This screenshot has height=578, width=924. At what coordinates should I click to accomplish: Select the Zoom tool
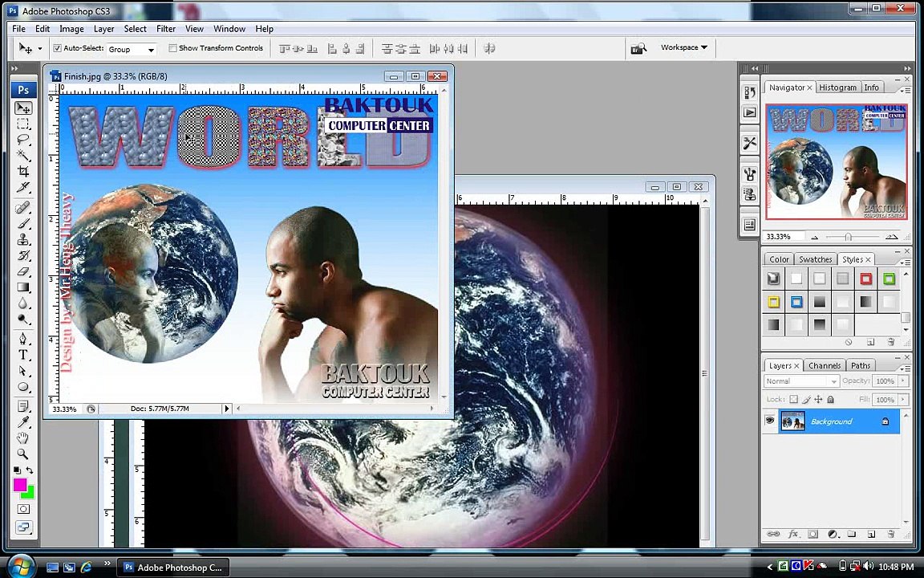pyautogui.click(x=23, y=454)
